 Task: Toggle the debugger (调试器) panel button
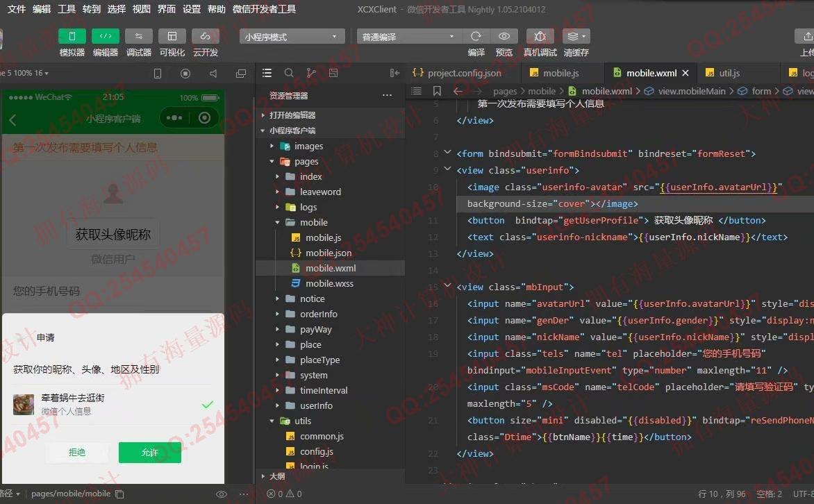point(139,36)
